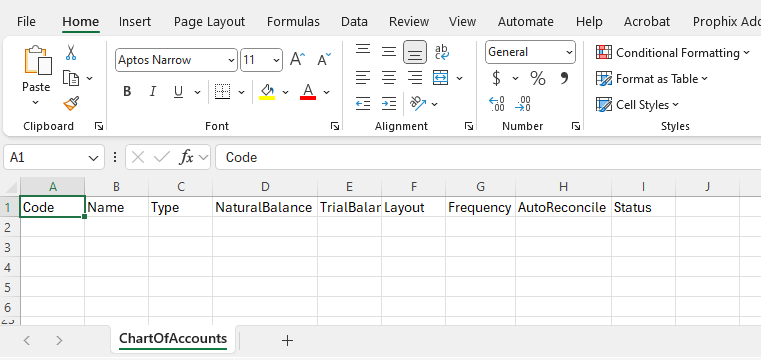Open Conditional Formatting menu
The height and width of the screenshot is (360, 761).
pyautogui.click(x=673, y=52)
